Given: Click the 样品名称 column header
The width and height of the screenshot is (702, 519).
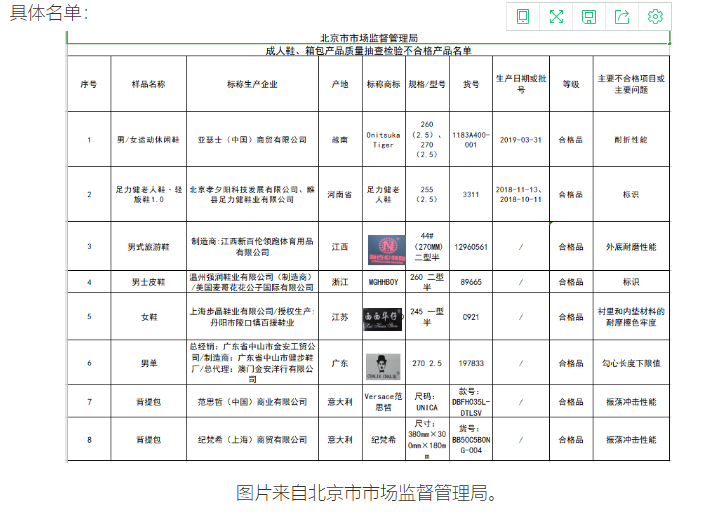Looking at the screenshot, I should pyautogui.click(x=148, y=85).
